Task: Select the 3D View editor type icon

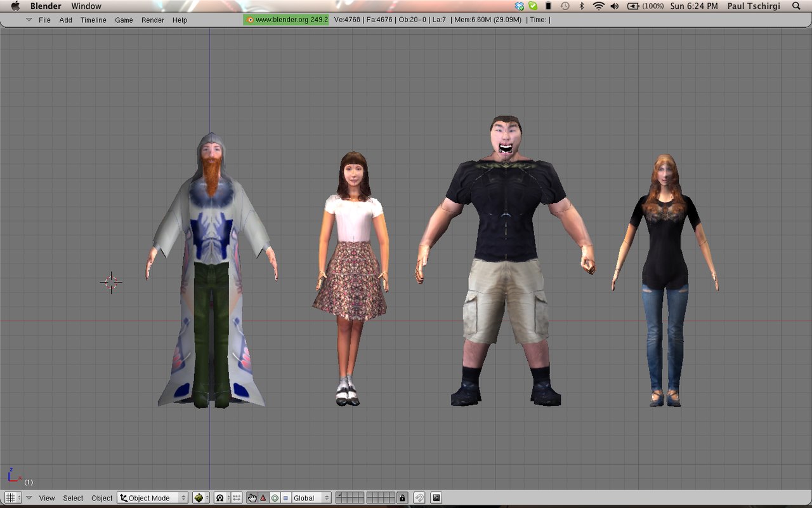Action: coord(11,497)
